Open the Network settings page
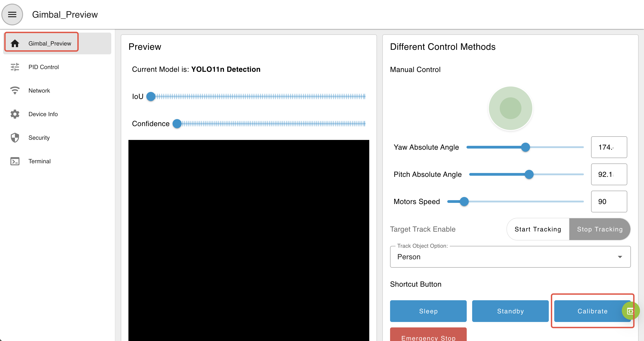This screenshot has width=644, height=341. (x=57, y=90)
